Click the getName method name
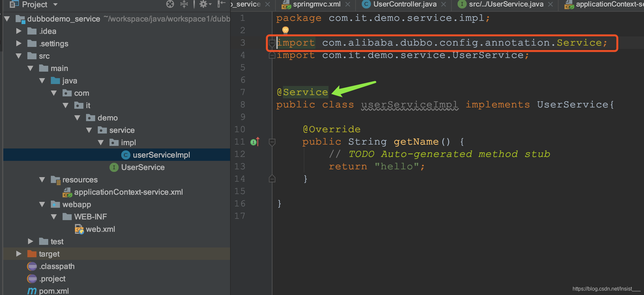Screen dimensions: 644x295 point(416,142)
